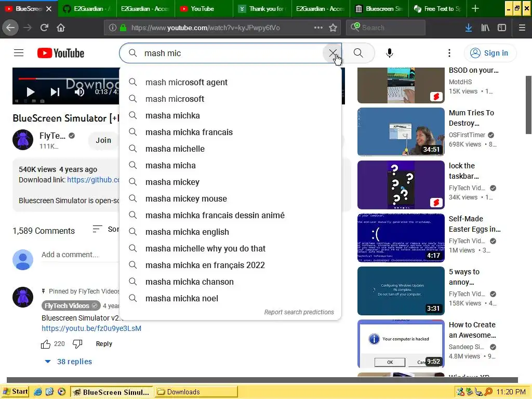Open lock the taskbar Shorts thumbnail
The height and width of the screenshot is (399, 532).
(401, 184)
